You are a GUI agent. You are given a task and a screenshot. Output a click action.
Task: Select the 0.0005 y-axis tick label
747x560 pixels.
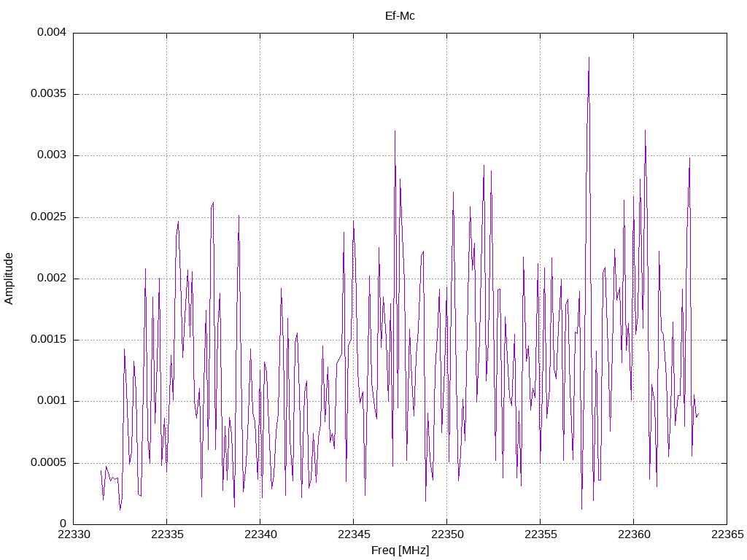tap(48, 463)
